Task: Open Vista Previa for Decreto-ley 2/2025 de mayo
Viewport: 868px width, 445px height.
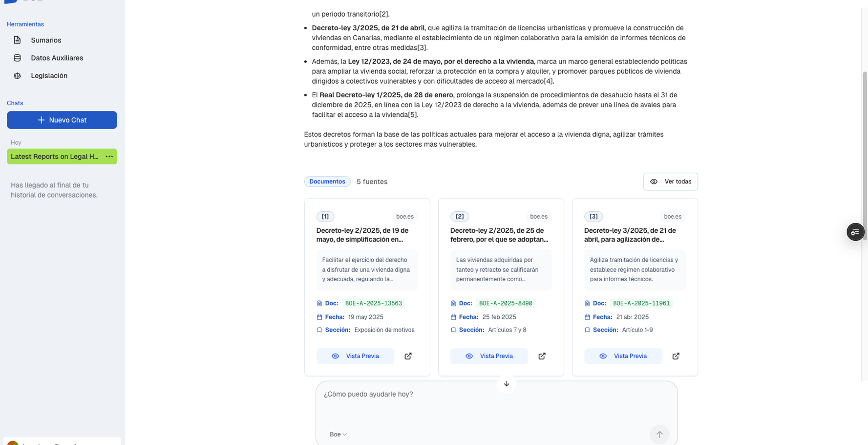Action: [x=355, y=356]
